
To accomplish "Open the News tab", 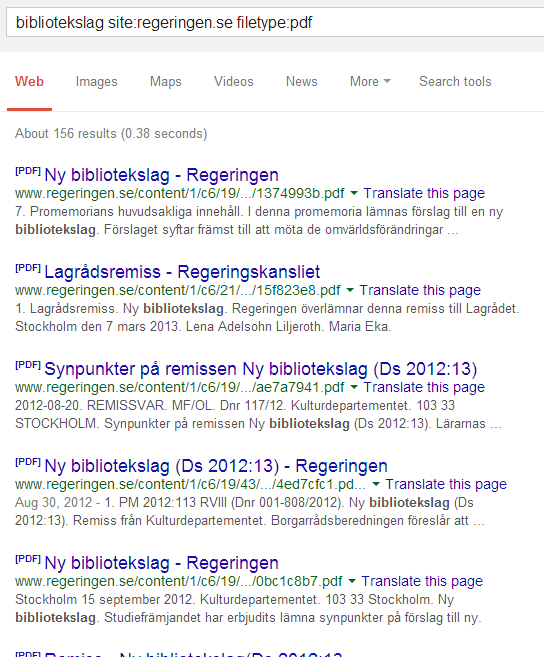I will [302, 81].
